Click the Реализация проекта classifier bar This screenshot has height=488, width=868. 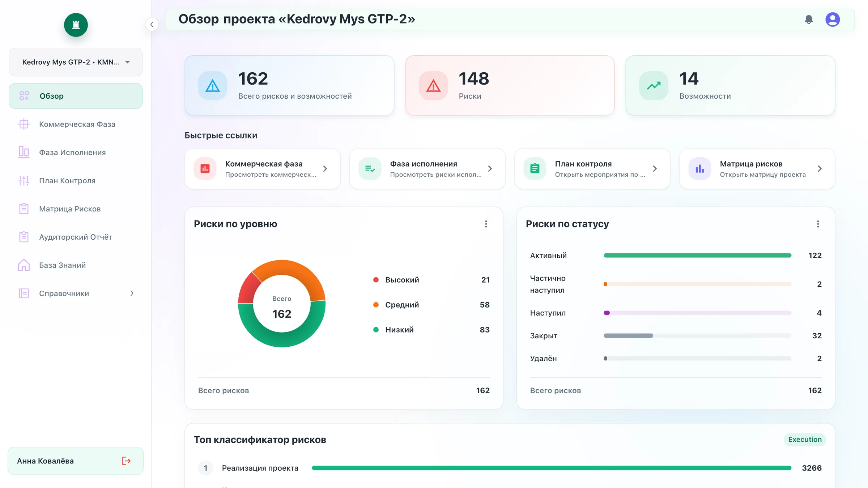click(x=552, y=468)
